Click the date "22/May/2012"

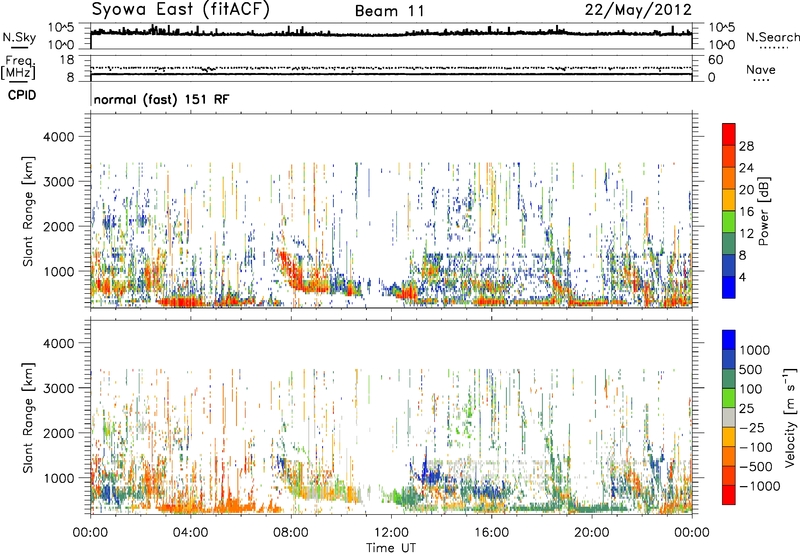[x=638, y=10]
